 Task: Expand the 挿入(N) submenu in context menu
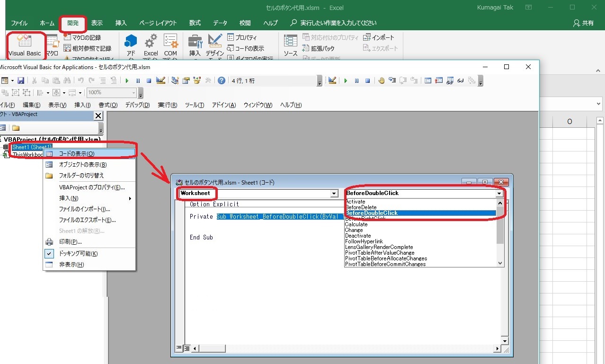pyautogui.click(x=89, y=198)
